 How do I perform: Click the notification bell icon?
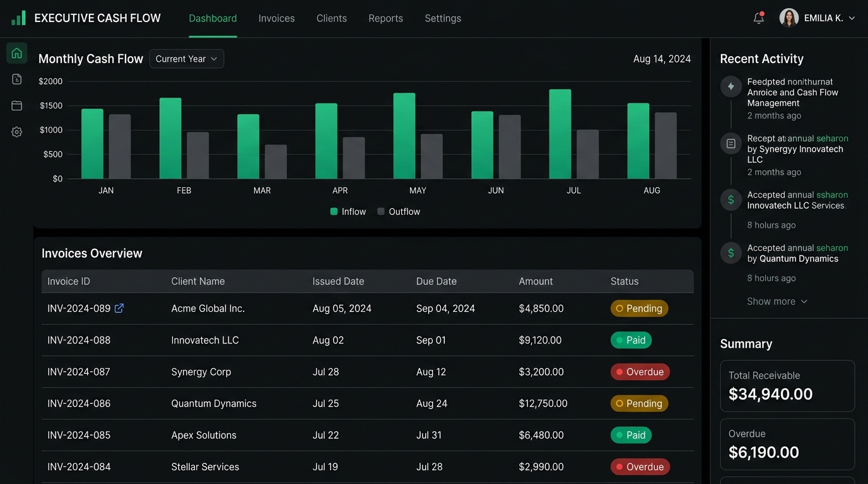tap(758, 18)
